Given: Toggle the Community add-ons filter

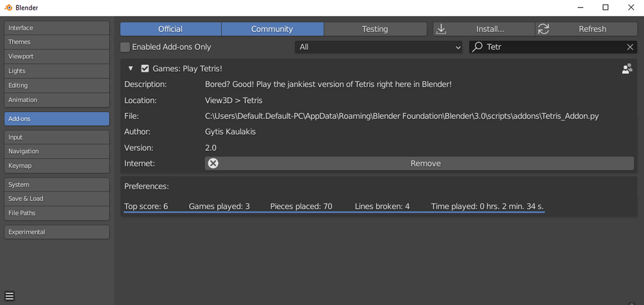Looking at the screenshot, I should pos(272,29).
